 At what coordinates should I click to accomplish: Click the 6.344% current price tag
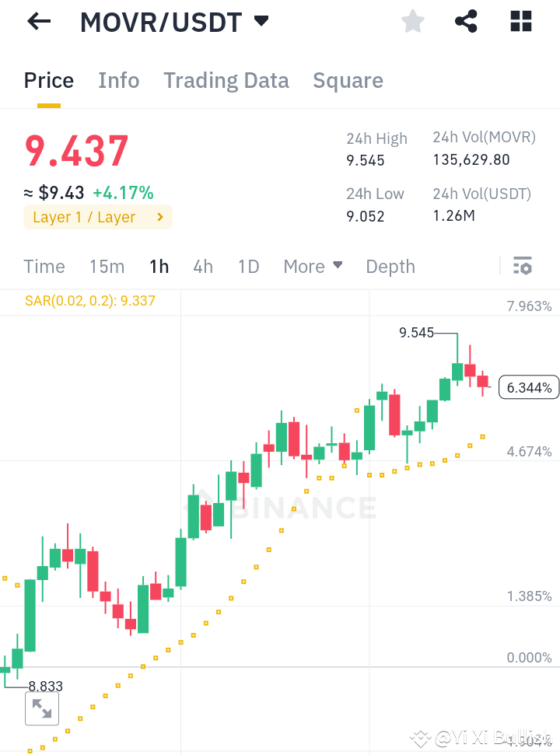point(529,386)
